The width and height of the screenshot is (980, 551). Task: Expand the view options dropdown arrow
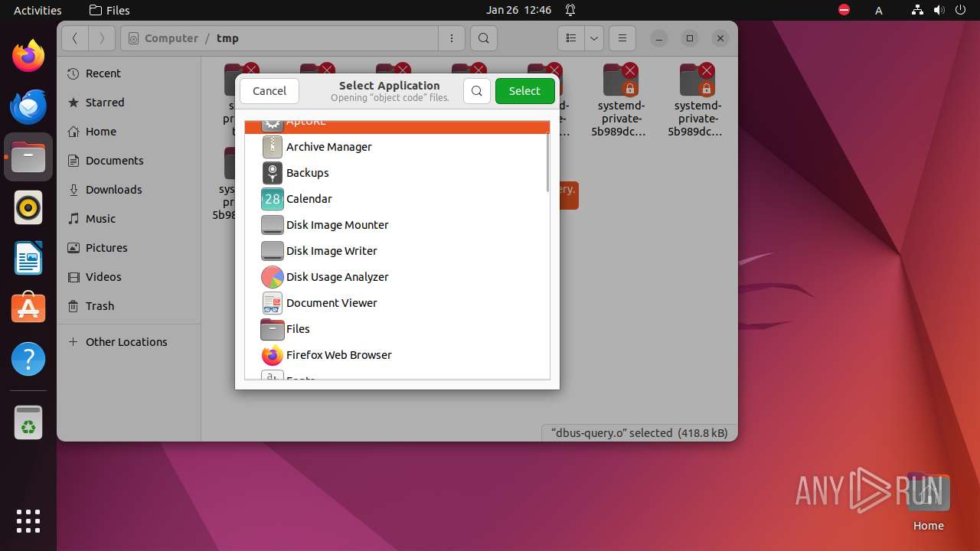(594, 38)
